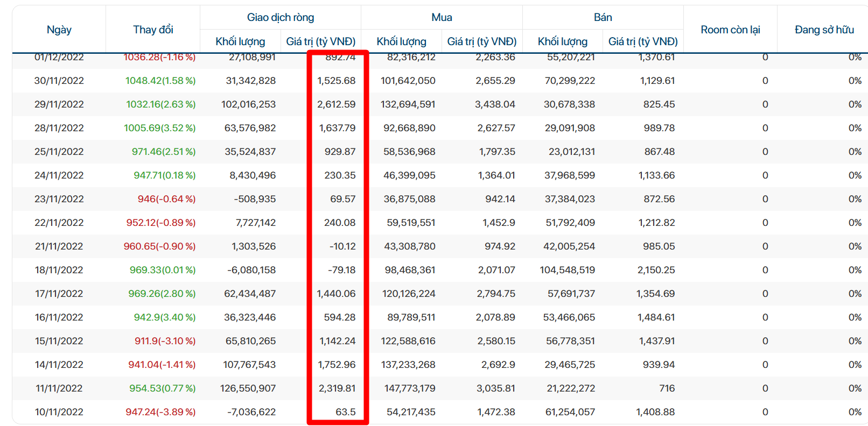The width and height of the screenshot is (868, 426).
Task: Click the Ngày column header
Action: point(59,30)
